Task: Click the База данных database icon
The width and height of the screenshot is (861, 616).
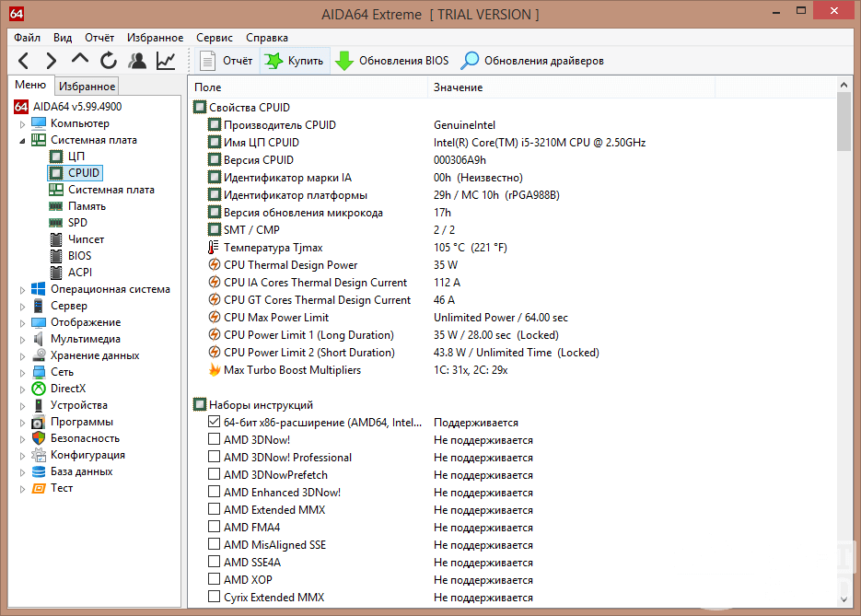Action: tap(39, 471)
